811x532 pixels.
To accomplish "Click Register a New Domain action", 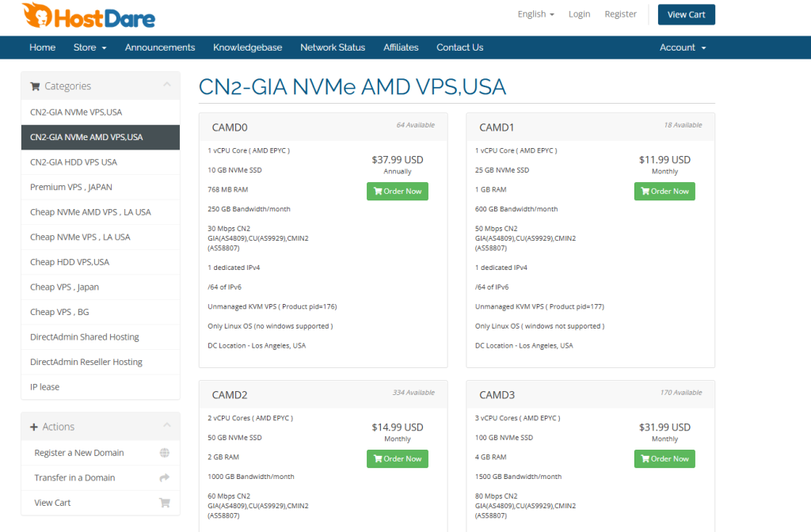I will 101,453.
